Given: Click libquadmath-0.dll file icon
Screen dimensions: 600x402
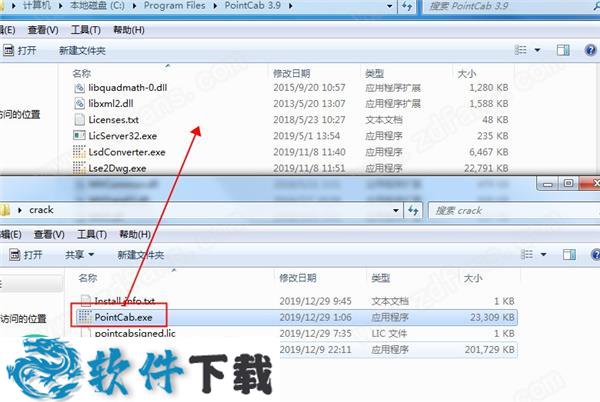Looking at the screenshot, I should click(79, 88).
